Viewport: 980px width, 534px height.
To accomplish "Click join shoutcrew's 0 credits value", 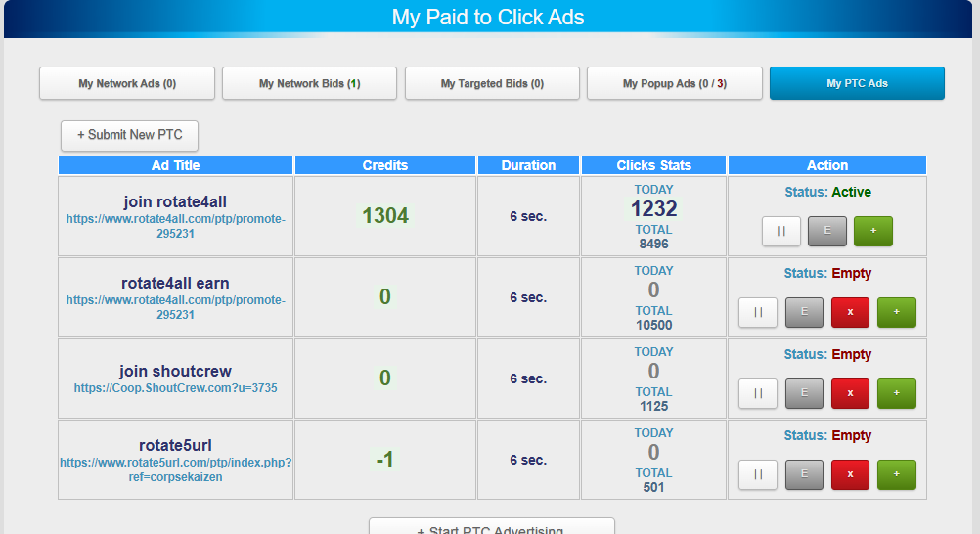I will click(x=385, y=378).
